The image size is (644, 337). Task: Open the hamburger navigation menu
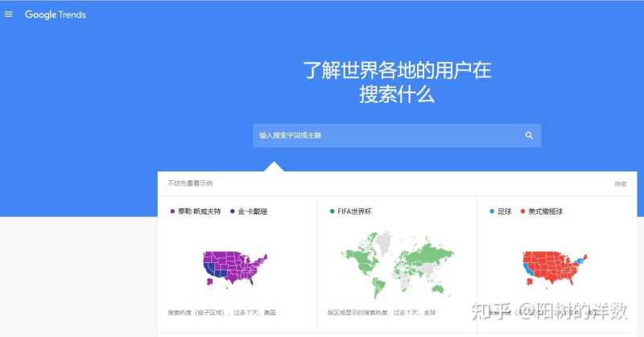coord(9,14)
